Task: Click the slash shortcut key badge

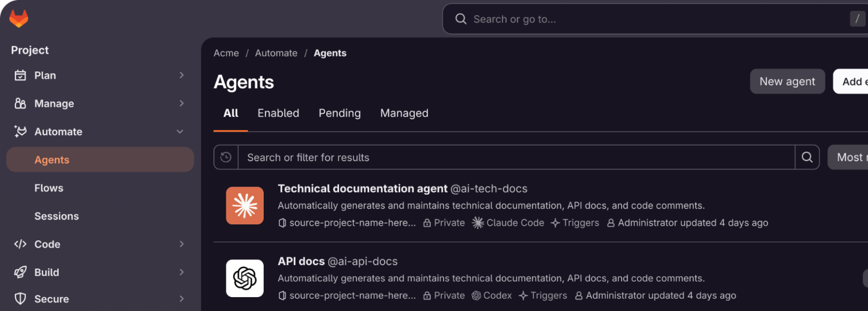Action: click(857, 19)
